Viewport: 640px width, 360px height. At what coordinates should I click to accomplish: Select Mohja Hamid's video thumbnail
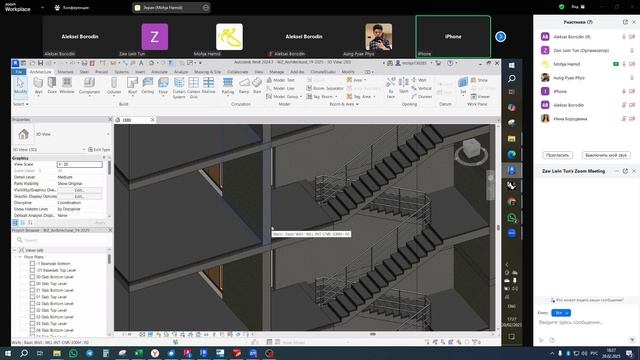coord(229,37)
